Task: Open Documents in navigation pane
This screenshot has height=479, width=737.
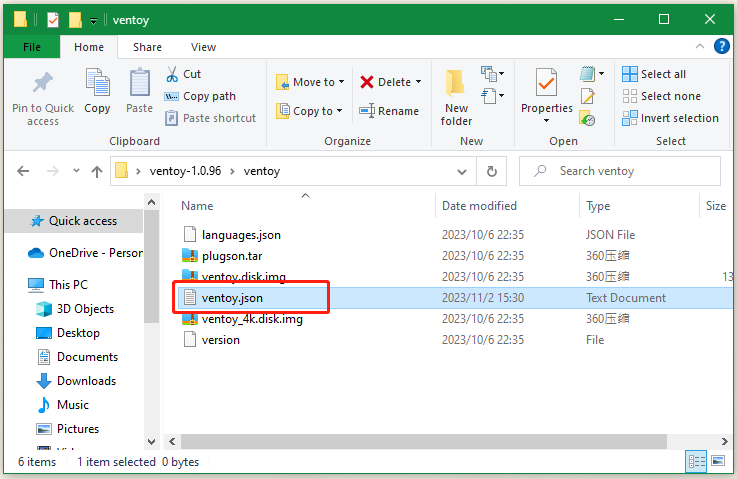Action: coord(77,357)
